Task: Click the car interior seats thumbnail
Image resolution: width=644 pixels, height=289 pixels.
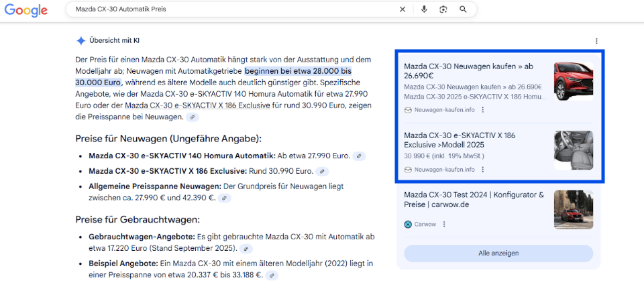Action: [574, 150]
